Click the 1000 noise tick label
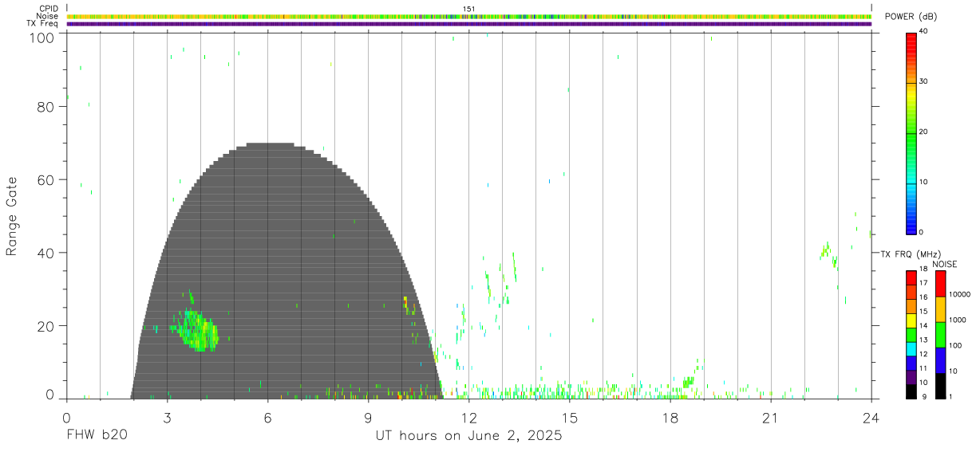This screenshot has width=980, height=452. pyautogui.click(x=958, y=320)
